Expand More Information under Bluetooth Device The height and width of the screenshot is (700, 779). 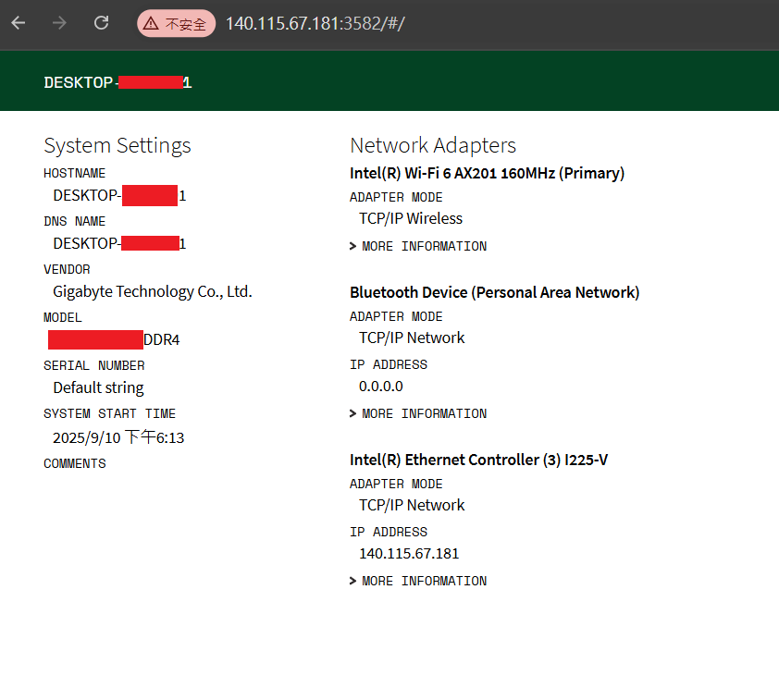[x=418, y=413]
